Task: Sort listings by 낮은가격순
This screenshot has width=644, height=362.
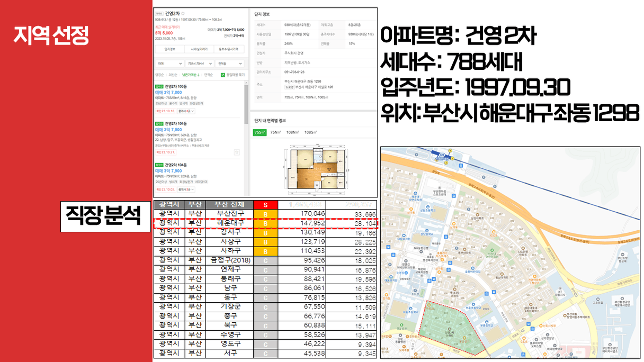Action: (191, 75)
